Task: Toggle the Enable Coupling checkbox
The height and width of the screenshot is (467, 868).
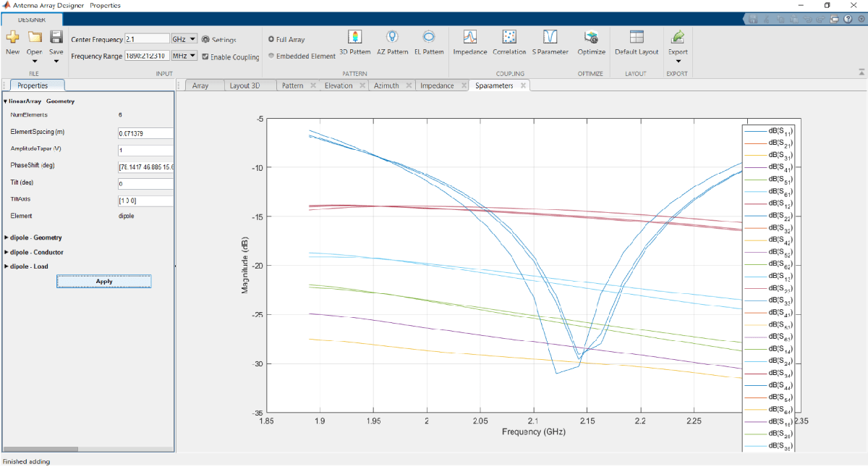Action: point(205,56)
